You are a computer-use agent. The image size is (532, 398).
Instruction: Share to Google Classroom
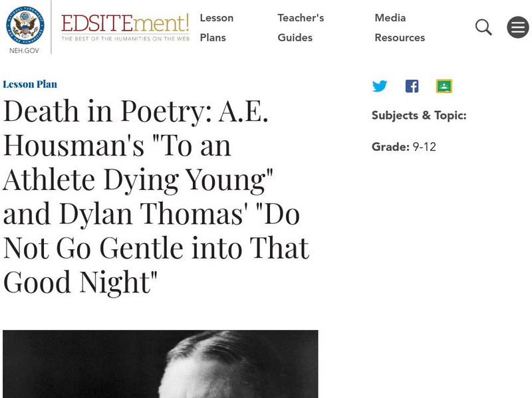point(444,86)
